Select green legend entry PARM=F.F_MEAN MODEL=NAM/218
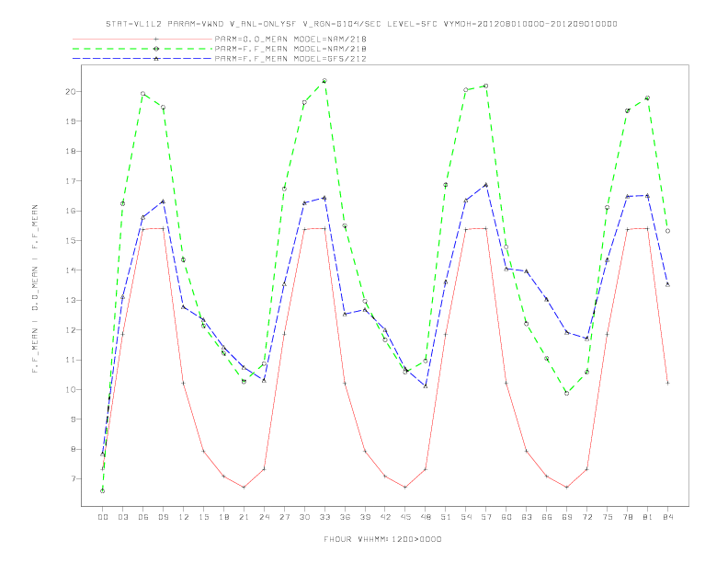 pos(290,49)
